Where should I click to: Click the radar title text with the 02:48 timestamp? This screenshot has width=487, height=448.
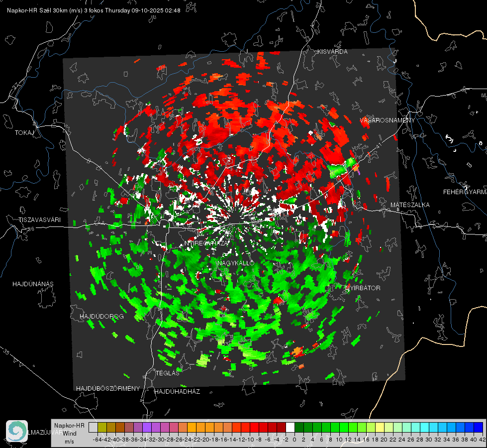pyautogui.click(x=94, y=10)
